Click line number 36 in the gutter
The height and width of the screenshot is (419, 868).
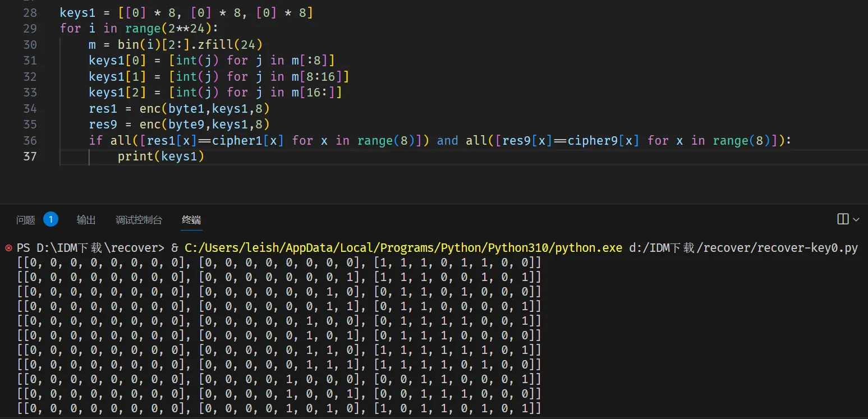point(30,140)
